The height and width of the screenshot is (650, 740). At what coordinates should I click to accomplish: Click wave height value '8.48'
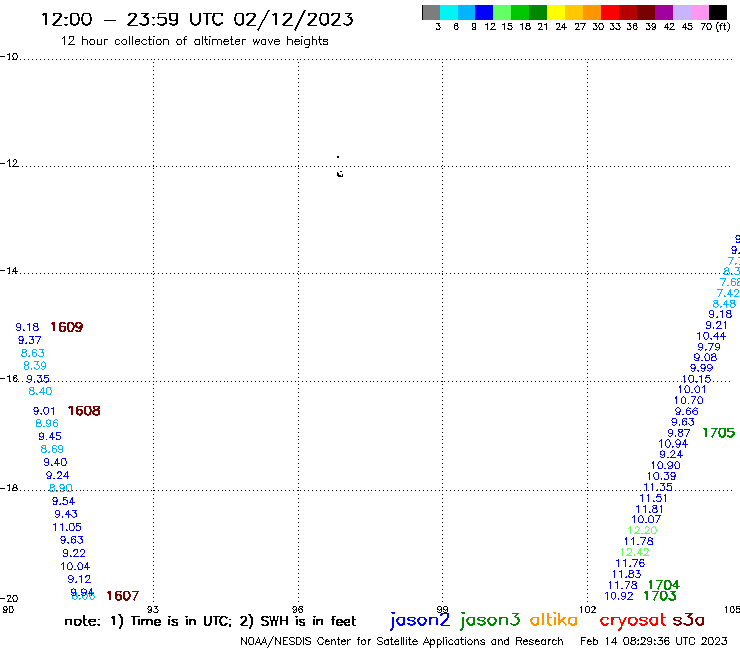click(x=724, y=304)
